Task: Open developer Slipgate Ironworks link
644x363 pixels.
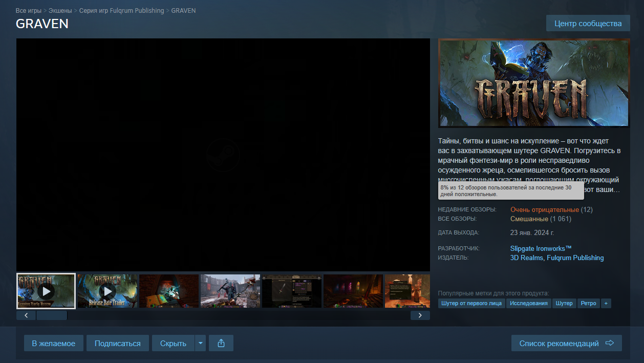Action: point(541,249)
